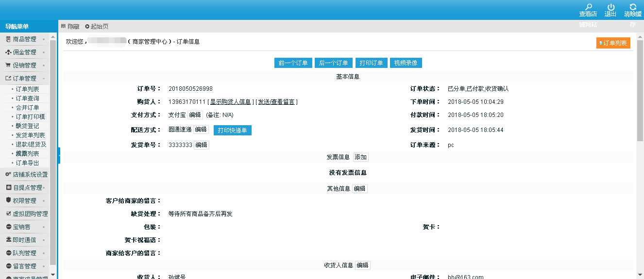Select 订单查询 in the sidebar
This screenshot has width=644, height=279.
[27, 98]
